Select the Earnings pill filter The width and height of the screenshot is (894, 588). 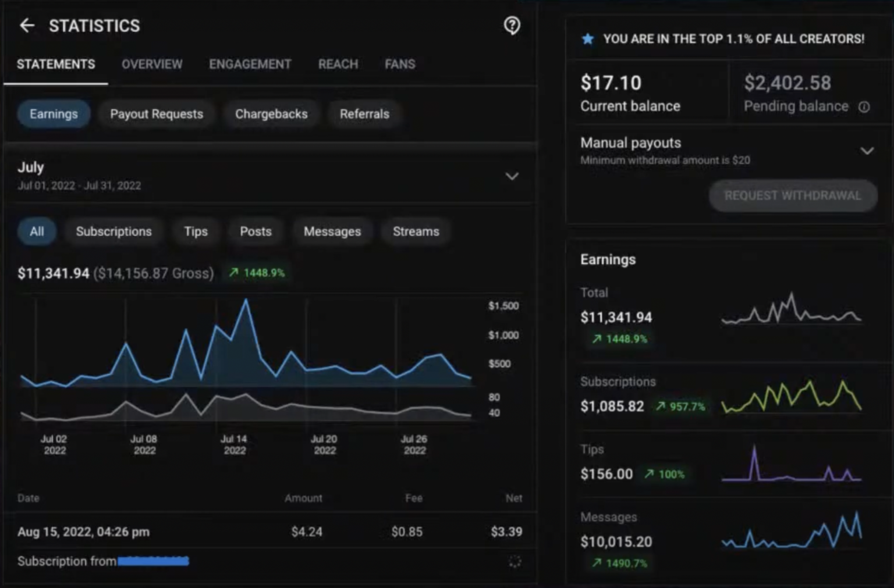coord(54,114)
